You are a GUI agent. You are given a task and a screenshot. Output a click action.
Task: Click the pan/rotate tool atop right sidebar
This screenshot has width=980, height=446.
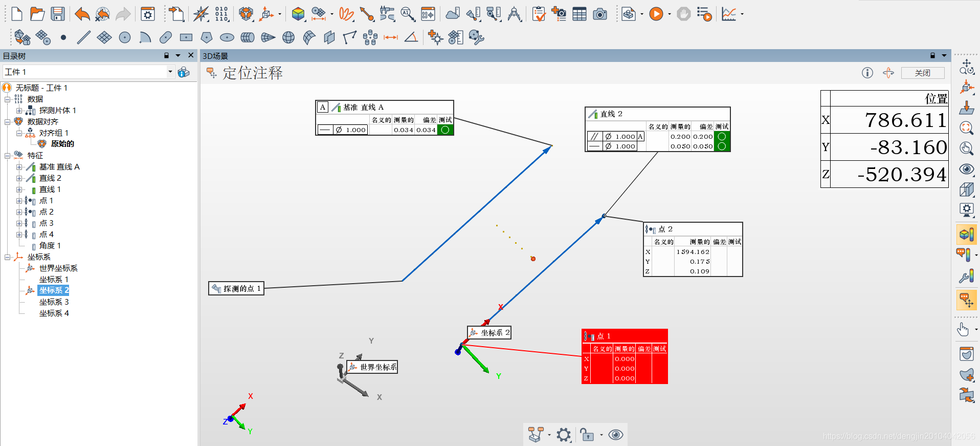[966, 67]
